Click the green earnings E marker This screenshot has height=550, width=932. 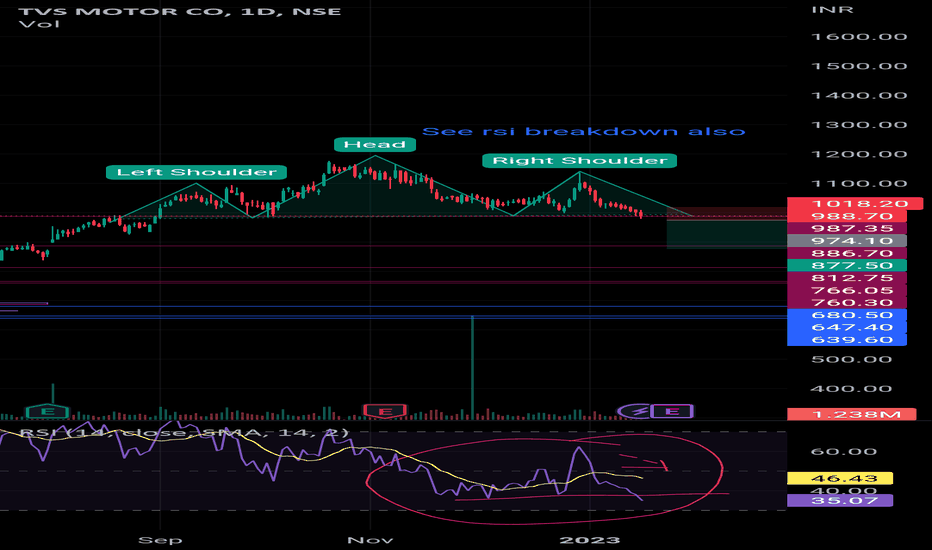(48, 411)
